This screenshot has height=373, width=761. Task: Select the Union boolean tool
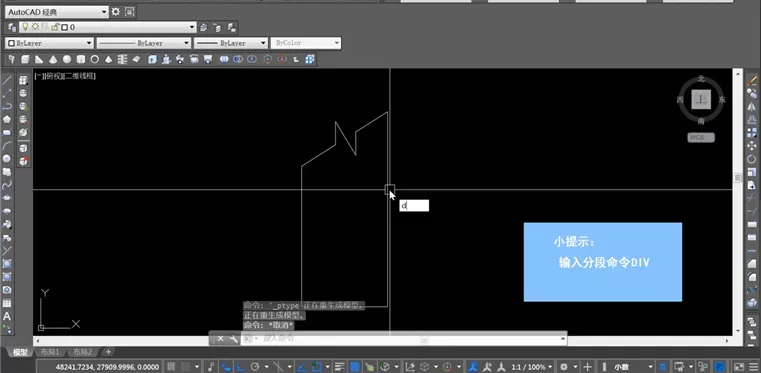click(224, 59)
